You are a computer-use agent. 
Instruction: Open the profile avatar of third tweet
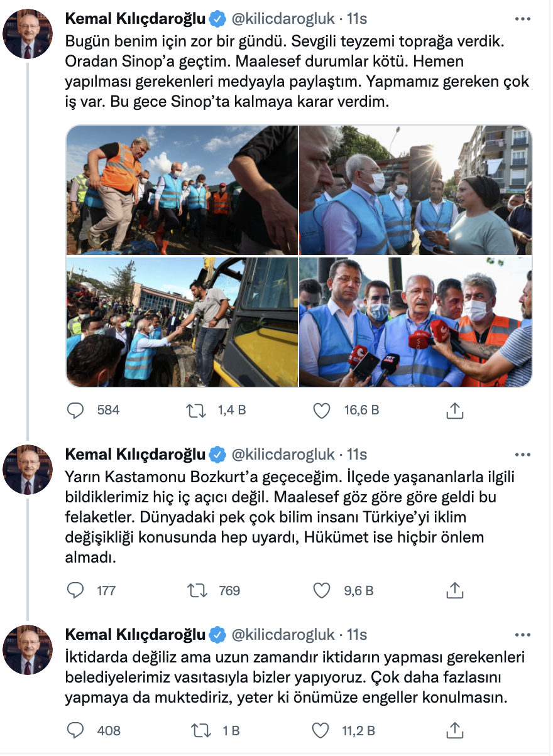pyautogui.click(x=28, y=650)
